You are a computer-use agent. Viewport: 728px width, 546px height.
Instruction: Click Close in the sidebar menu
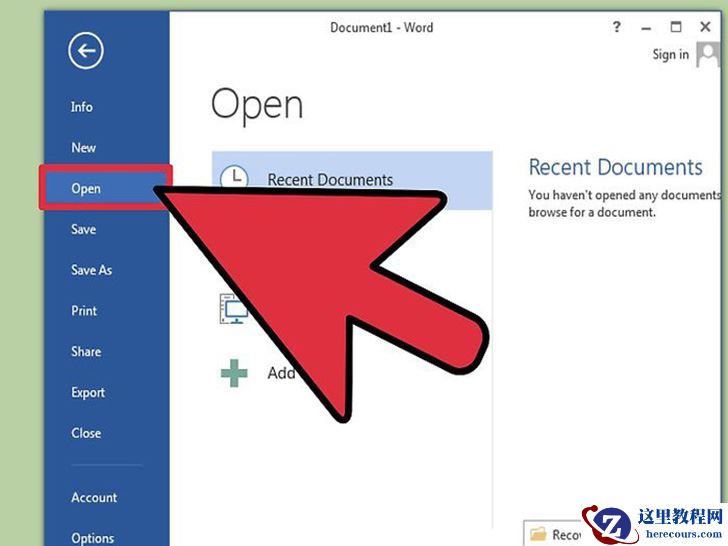pos(86,433)
